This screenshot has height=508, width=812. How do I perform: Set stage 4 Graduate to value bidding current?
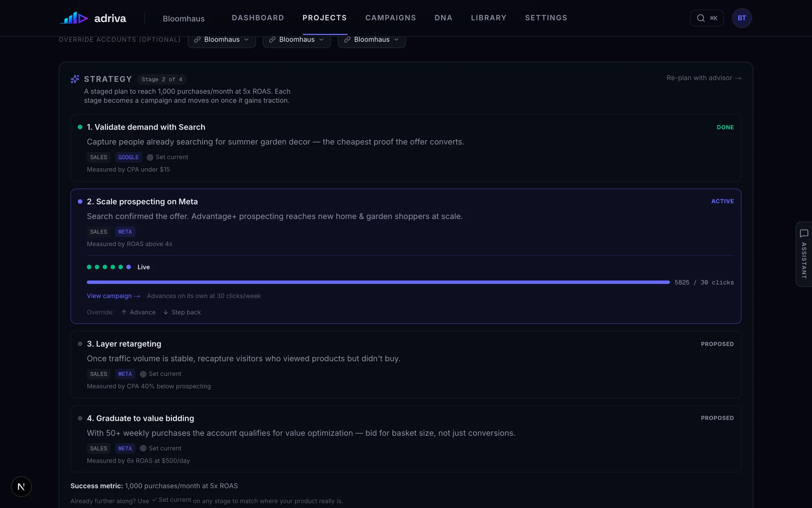click(x=161, y=448)
